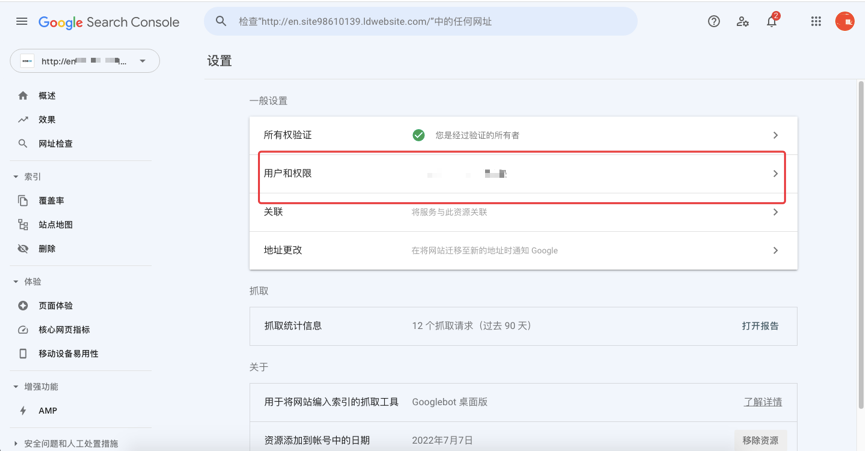Image resolution: width=865 pixels, height=451 pixels.
Task: Click the 了解详情 link
Action: (x=763, y=402)
